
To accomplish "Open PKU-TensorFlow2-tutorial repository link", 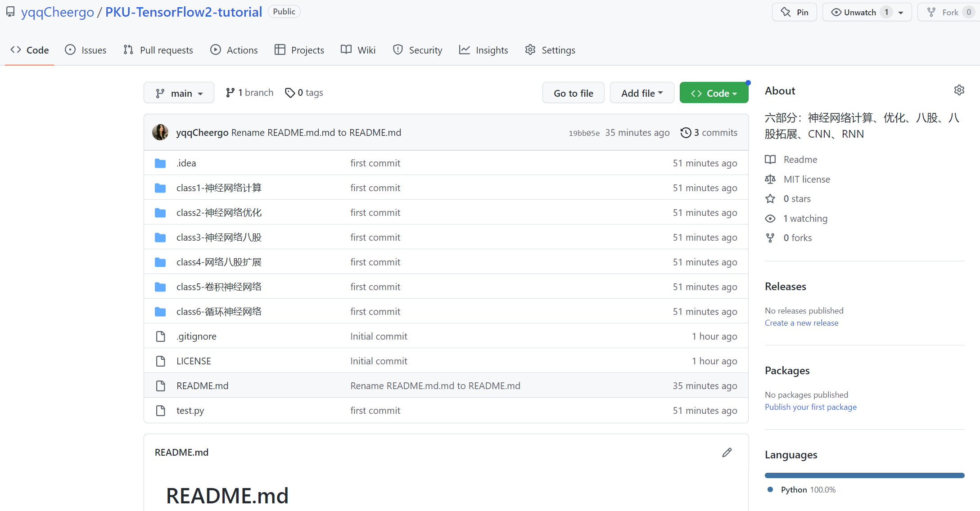I will [x=184, y=12].
